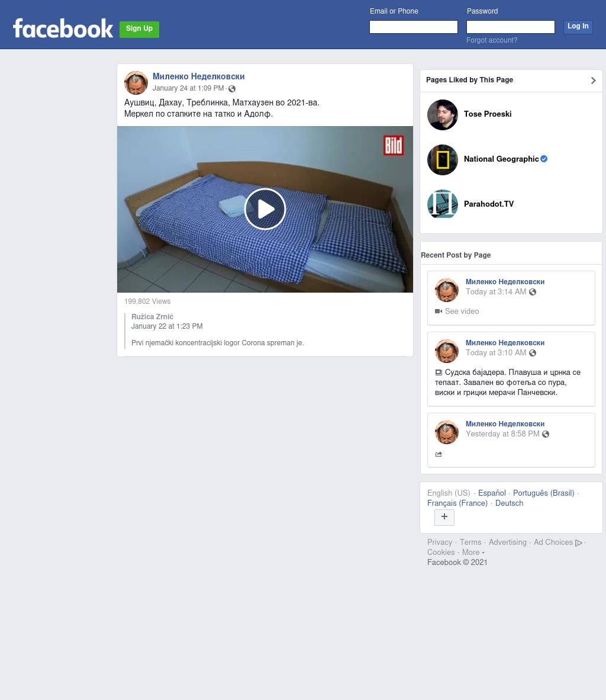Click the Facebook logo
Viewport: 606px width, 700px height.
pyautogui.click(x=63, y=28)
